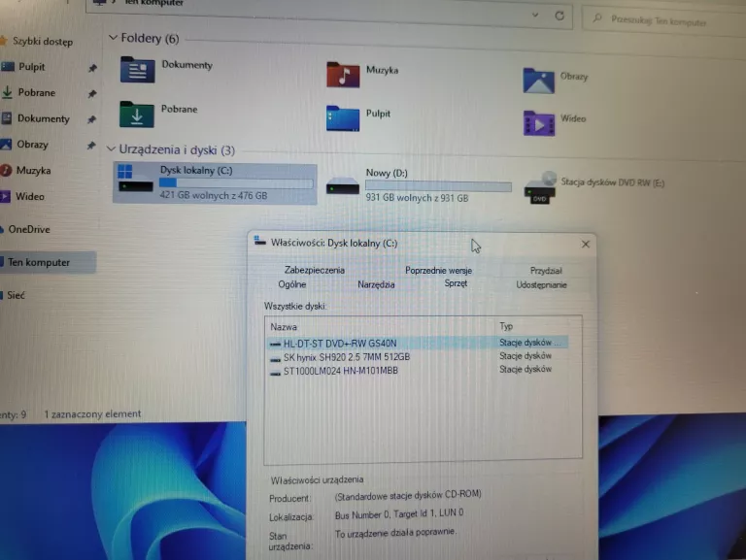
Task: Select the SK hynix SH920 2.5 7MM 512GB row
Action: click(x=417, y=356)
